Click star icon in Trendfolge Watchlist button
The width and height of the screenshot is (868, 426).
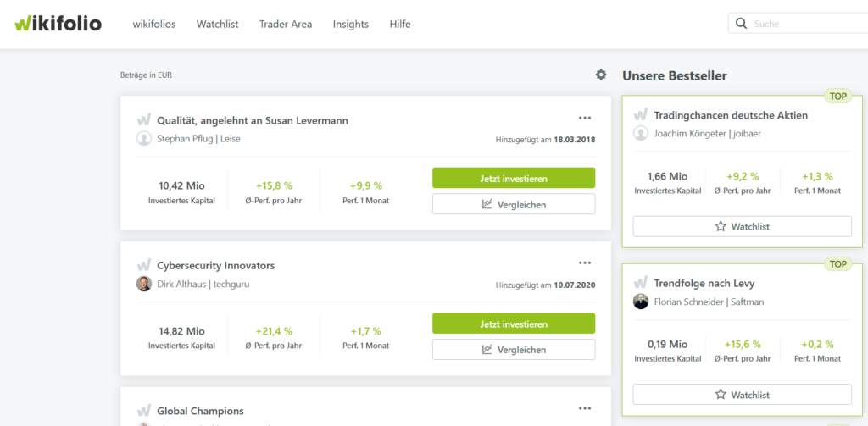pyautogui.click(x=721, y=395)
